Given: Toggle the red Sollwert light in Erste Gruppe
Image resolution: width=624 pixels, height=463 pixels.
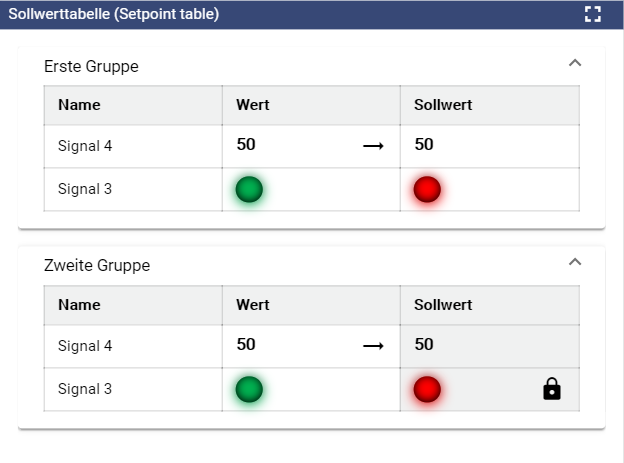Looking at the screenshot, I should pos(427,189).
